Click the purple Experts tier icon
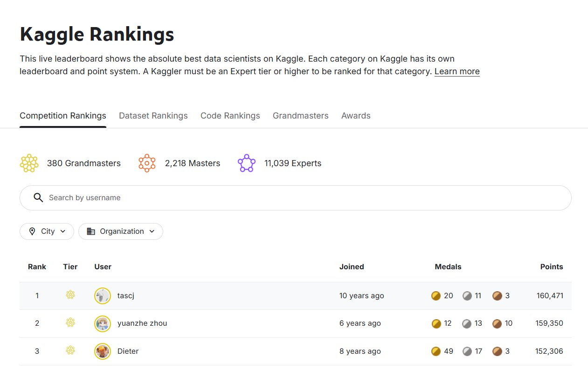 (246, 163)
